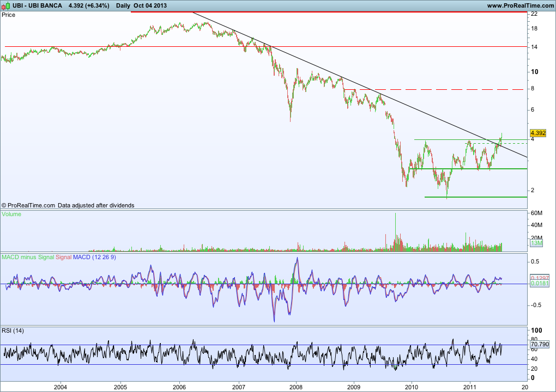Select the thick red line at chart top
The image size is (556, 392).
click(x=329, y=11)
